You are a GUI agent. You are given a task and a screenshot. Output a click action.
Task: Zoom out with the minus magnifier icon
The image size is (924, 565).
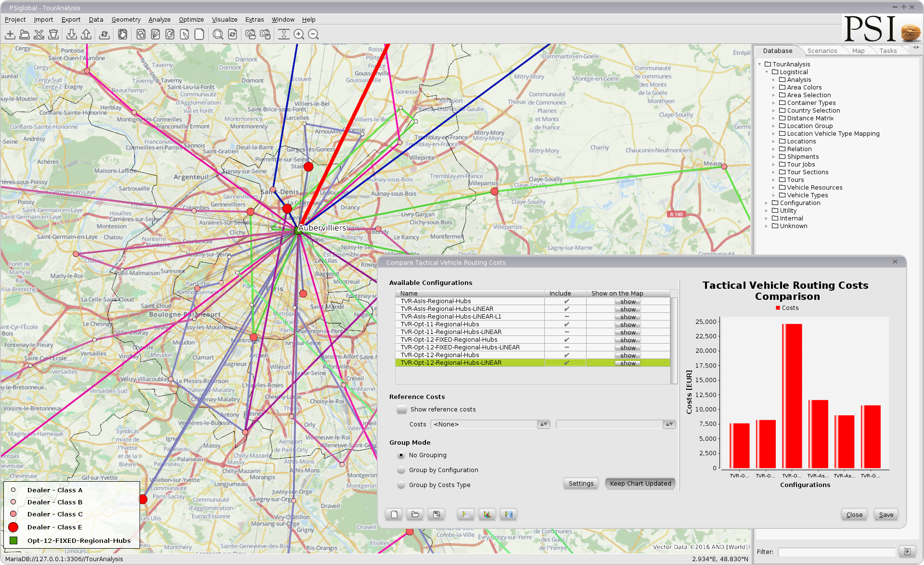point(313,35)
